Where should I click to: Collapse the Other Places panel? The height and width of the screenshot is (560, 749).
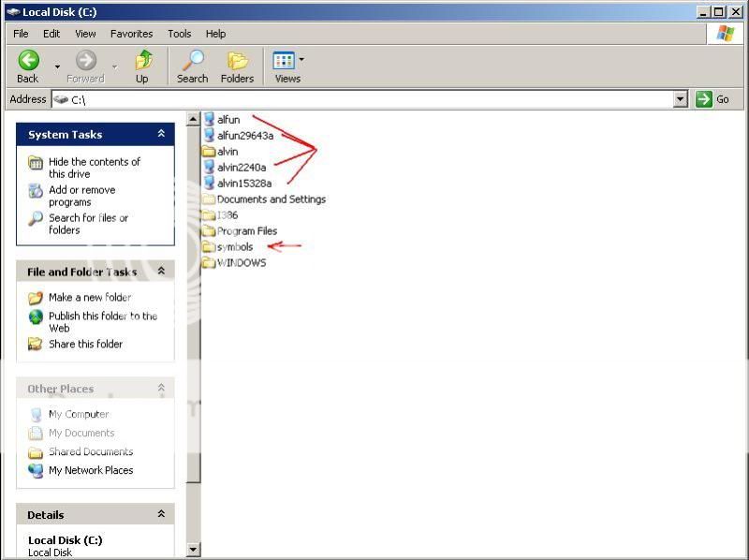pyautogui.click(x=161, y=388)
